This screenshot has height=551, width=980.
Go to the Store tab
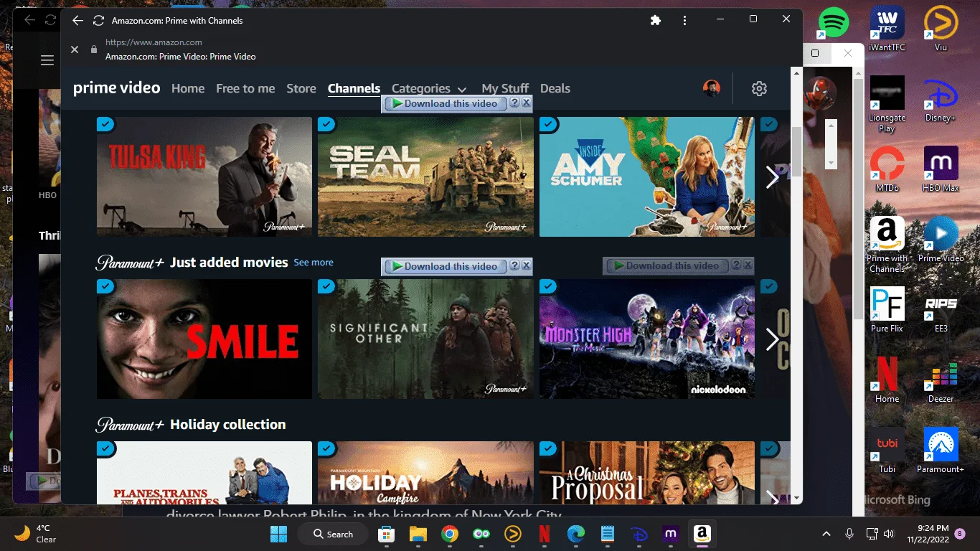[x=301, y=88]
